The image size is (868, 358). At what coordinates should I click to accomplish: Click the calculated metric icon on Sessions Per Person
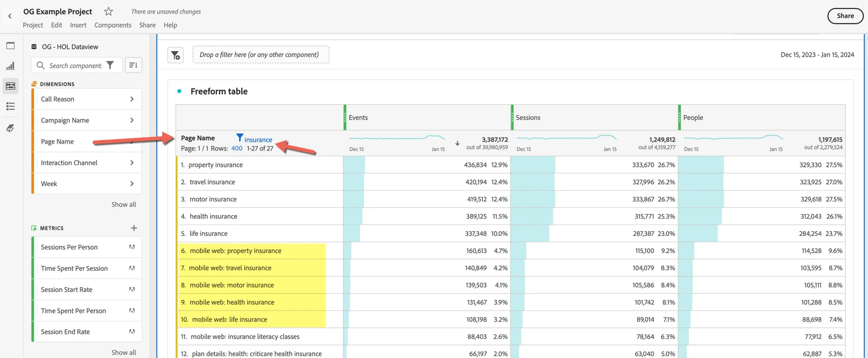(132, 247)
